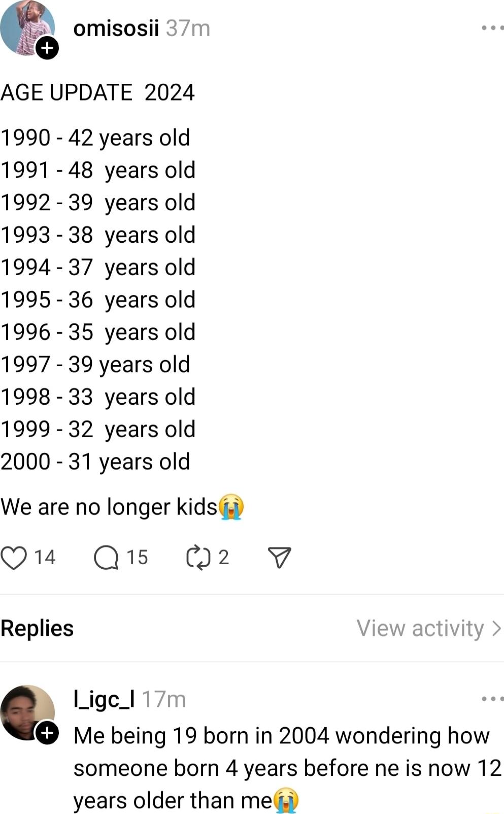Repost the AGE UPDATE post using the arrows icon

coord(198,558)
